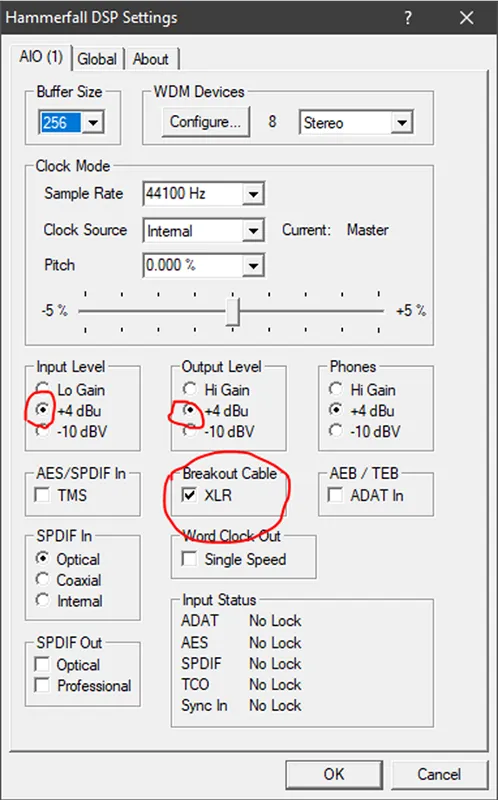
Task: Click the Sync In No Lock status
Action: pos(275,705)
